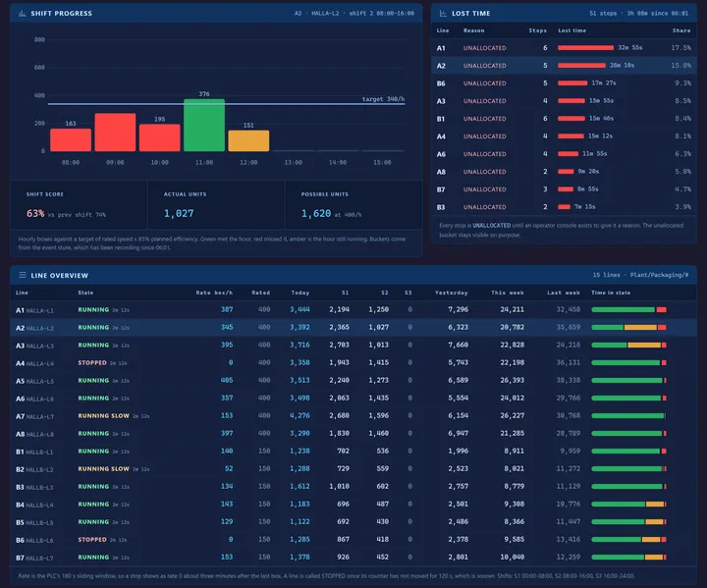The image size is (707, 588).
Task: Select line A2 HALLA-L2 in overview
Action: pyautogui.click(x=353, y=327)
